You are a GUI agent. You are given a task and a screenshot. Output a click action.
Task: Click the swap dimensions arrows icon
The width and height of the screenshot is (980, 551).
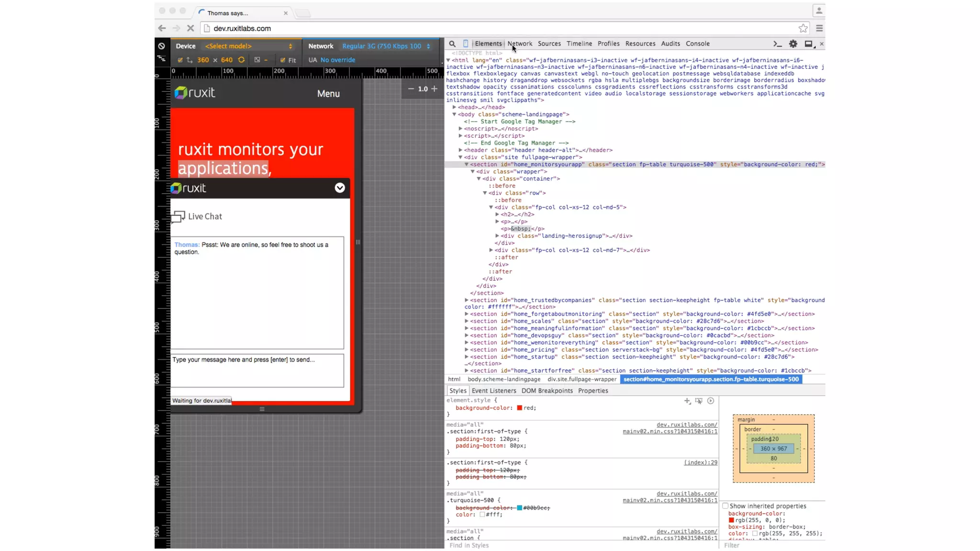[x=189, y=60]
